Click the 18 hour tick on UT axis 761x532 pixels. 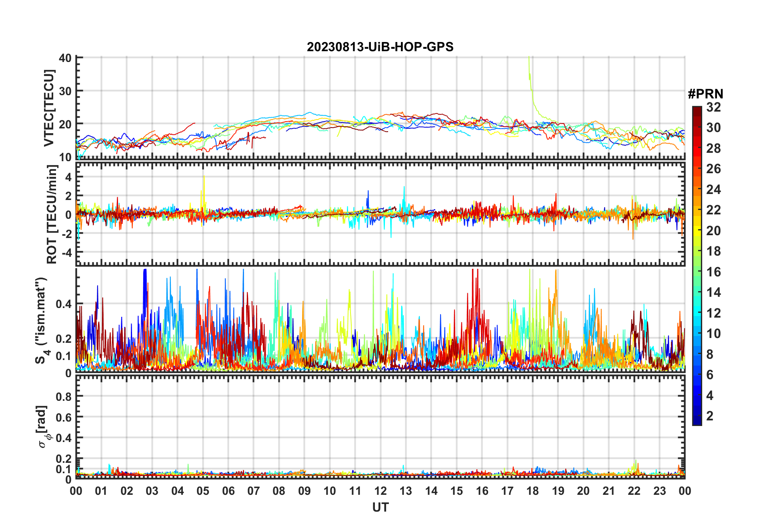[533, 491]
